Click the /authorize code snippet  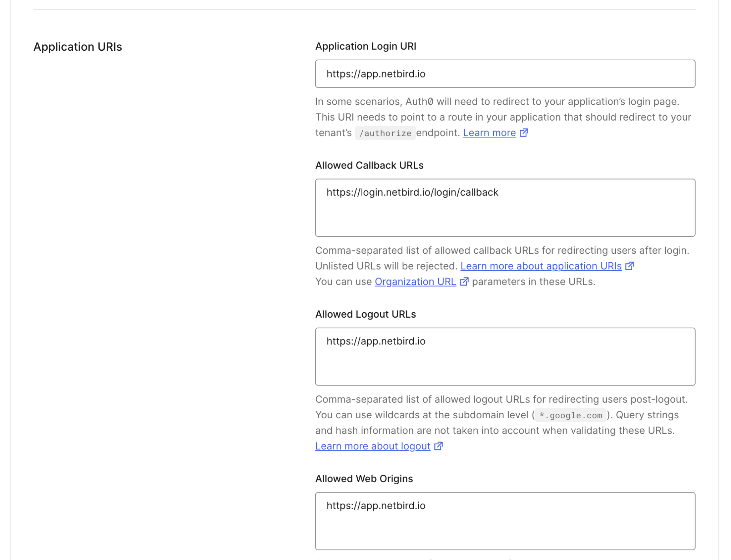point(385,133)
